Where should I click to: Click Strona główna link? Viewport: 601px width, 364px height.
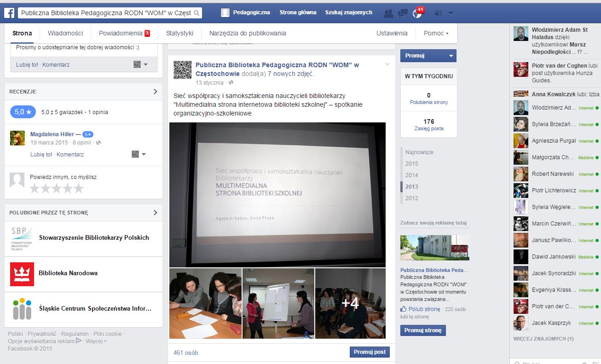(x=298, y=12)
